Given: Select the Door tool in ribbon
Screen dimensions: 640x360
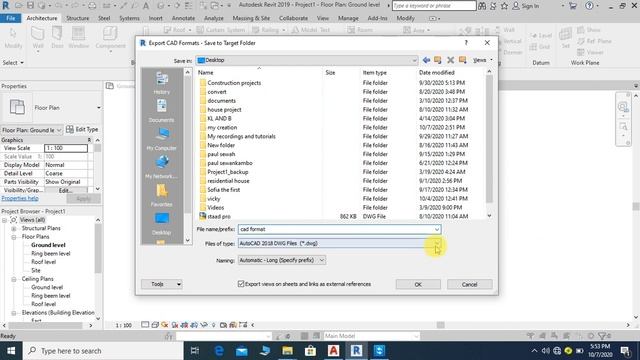Looking at the screenshot, I should [x=57, y=38].
